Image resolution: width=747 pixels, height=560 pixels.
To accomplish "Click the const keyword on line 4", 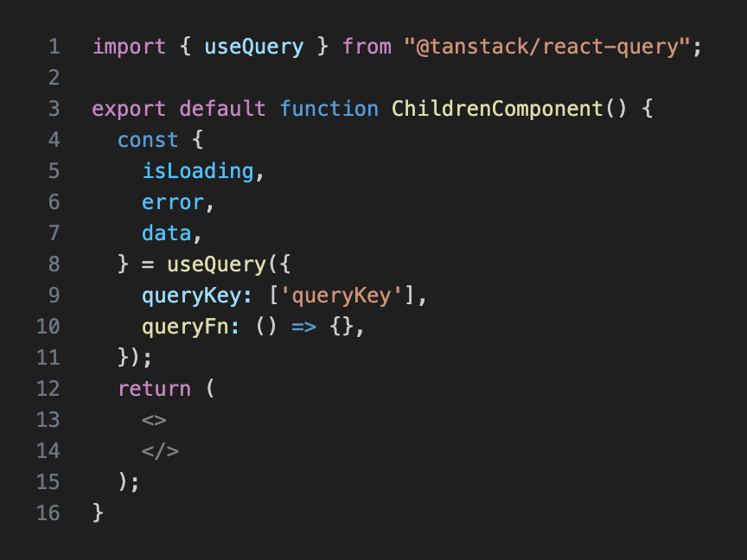I will click(147, 140).
